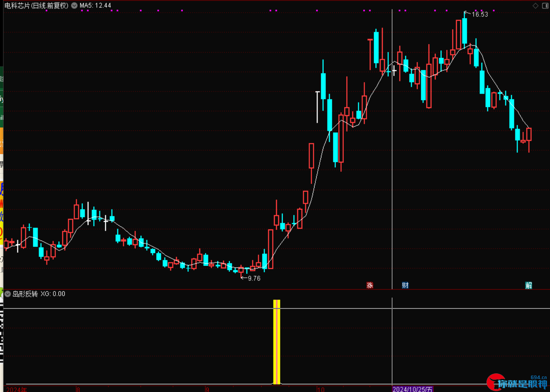
Task: Click the yellow island reversal signal bar
Action: click(x=276, y=342)
